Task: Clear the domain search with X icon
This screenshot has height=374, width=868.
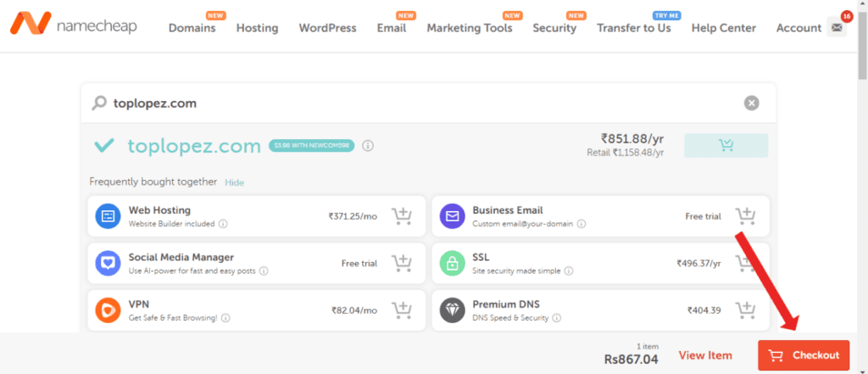Action: [751, 103]
